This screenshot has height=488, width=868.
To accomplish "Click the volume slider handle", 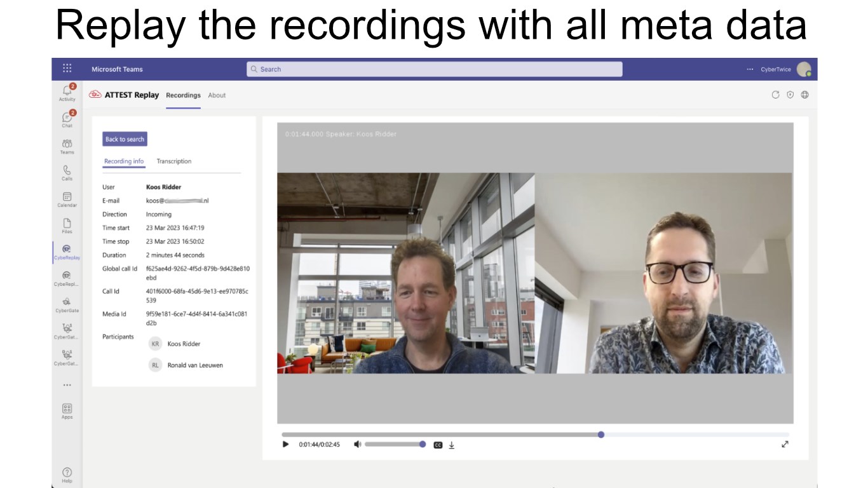I will (423, 444).
